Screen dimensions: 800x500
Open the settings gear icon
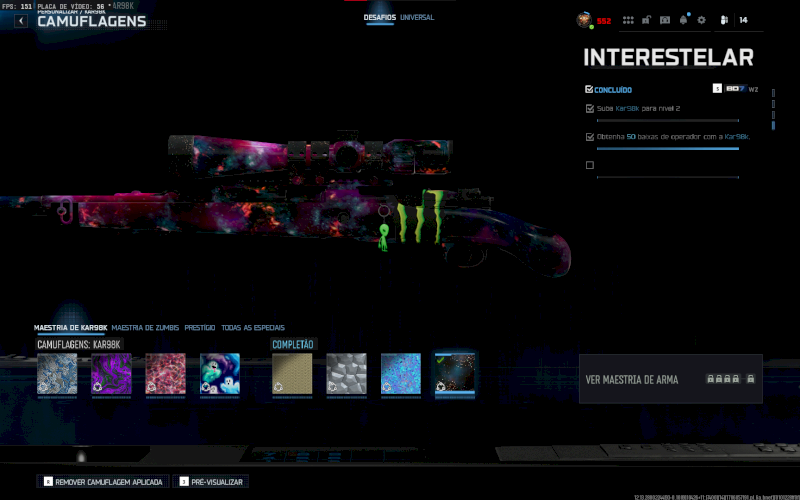coord(702,20)
